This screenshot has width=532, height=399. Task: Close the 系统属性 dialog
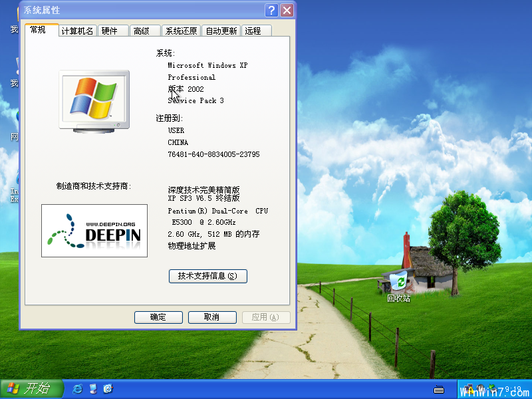tap(287, 10)
